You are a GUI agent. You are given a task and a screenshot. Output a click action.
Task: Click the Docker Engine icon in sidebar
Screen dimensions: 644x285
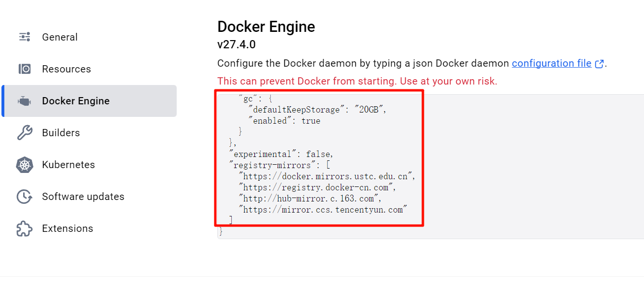(25, 101)
